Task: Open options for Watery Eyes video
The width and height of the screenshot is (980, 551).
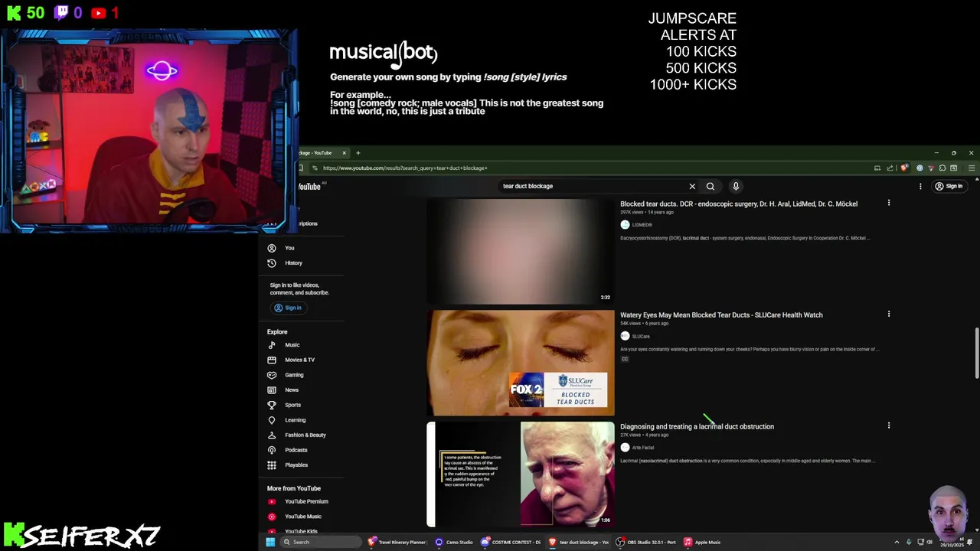Action: [889, 314]
